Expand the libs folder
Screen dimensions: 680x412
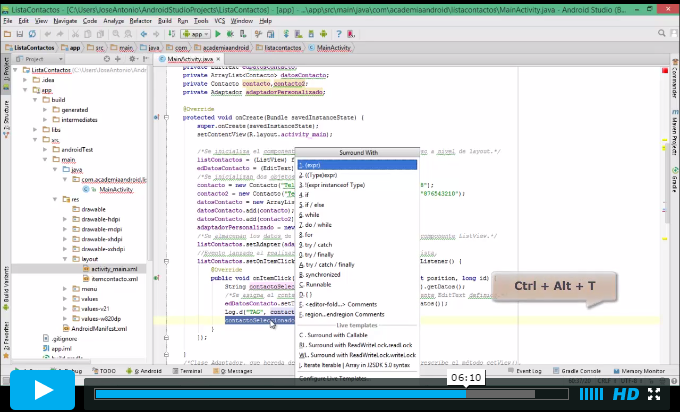point(35,130)
